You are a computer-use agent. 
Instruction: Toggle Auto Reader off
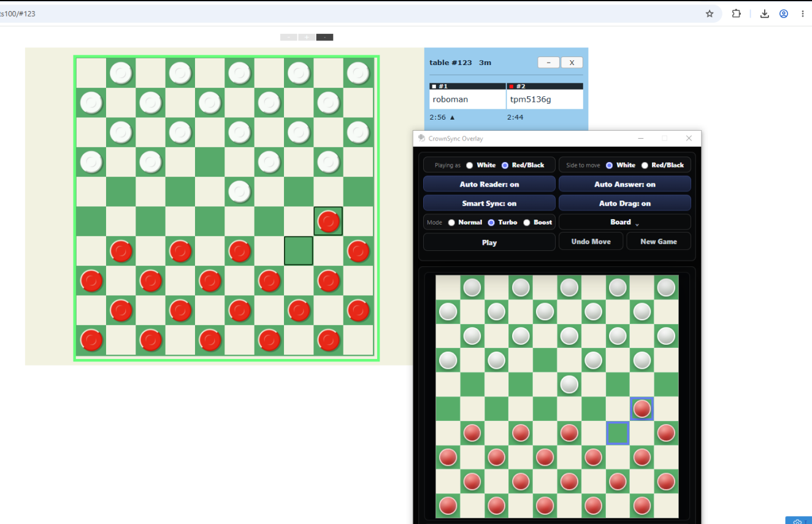pos(489,184)
